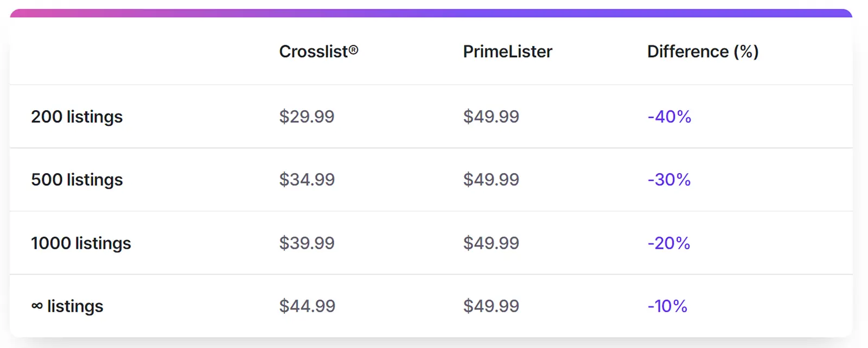Image resolution: width=868 pixels, height=348 pixels.
Task: Click the Difference (%) column header
Action: click(x=703, y=52)
